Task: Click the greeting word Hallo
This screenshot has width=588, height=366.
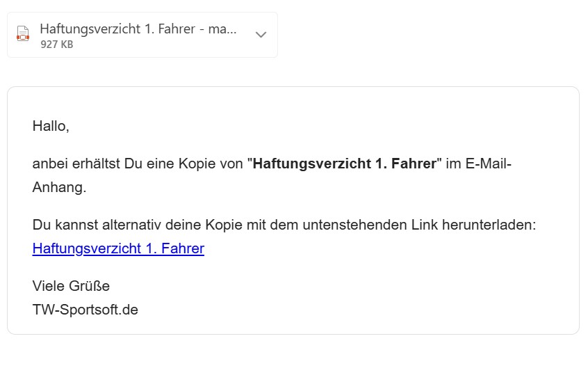Action: coord(51,127)
